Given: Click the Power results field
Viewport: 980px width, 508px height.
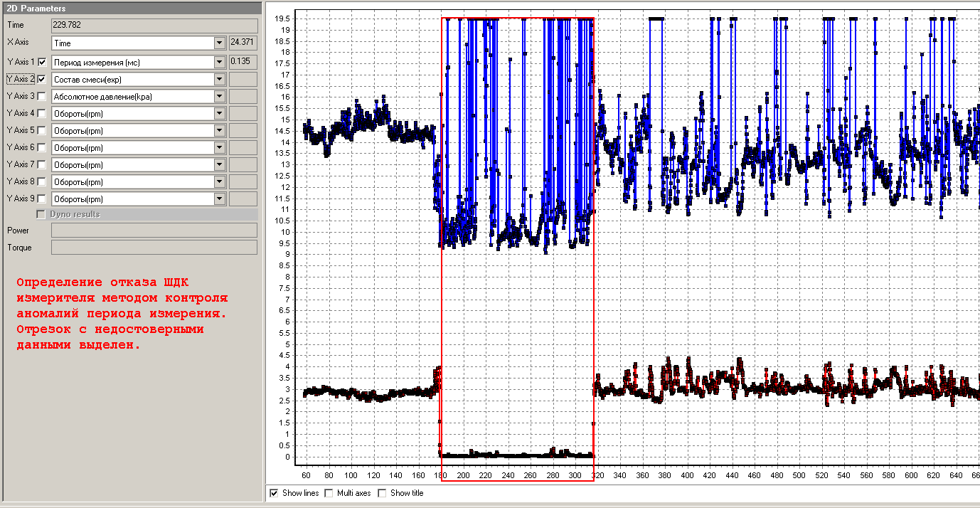Looking at the screenshot, I should pos(154,231).
